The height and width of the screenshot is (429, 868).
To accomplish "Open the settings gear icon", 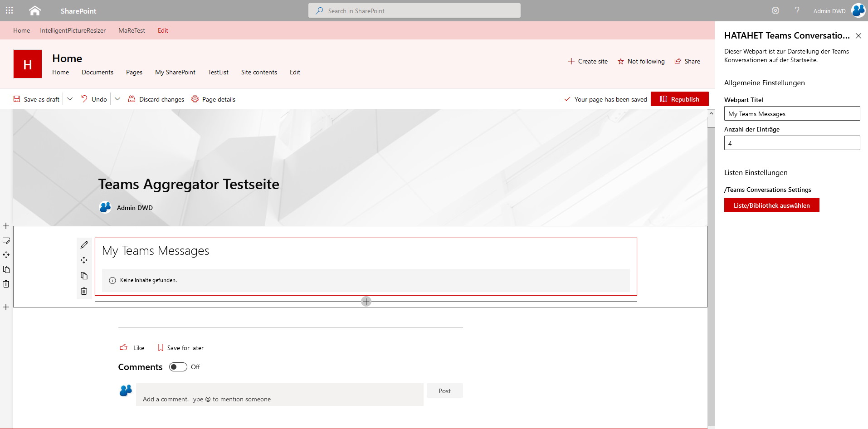I will click(775, 10).
